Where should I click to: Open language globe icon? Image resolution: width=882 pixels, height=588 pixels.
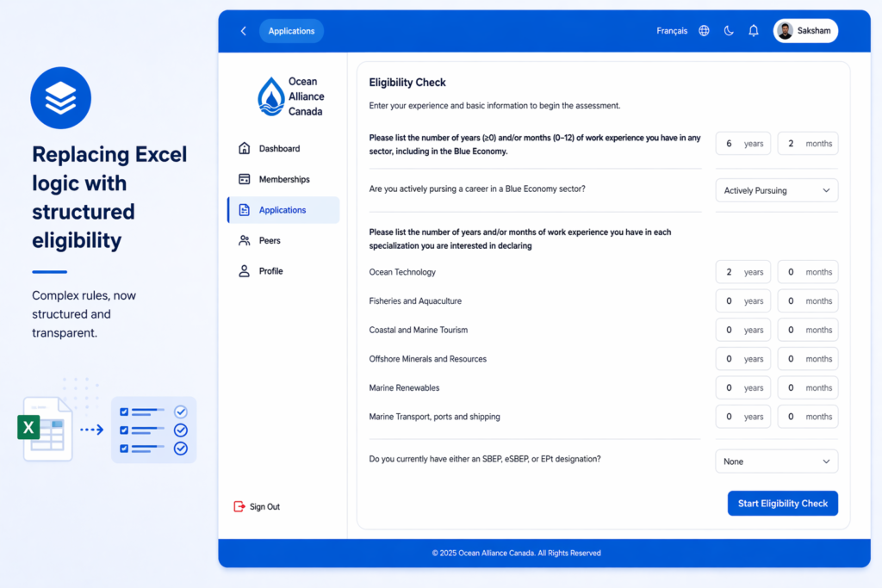pos(704,31)
